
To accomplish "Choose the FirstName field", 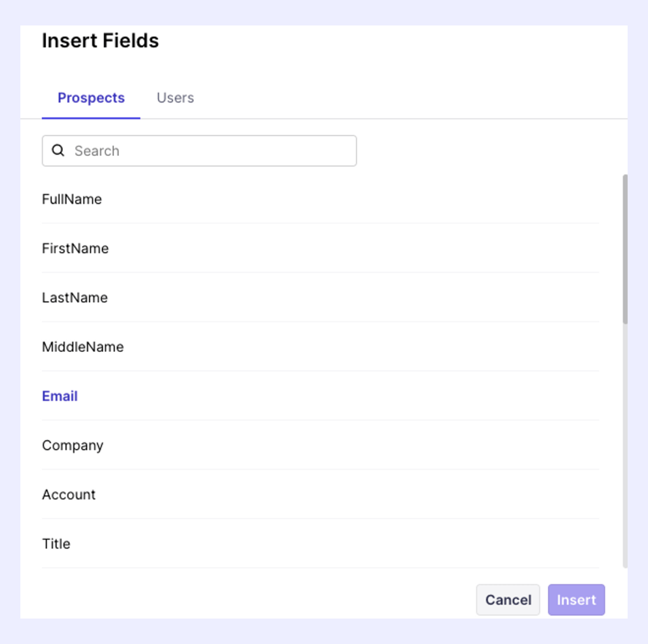I will (75, 248).
